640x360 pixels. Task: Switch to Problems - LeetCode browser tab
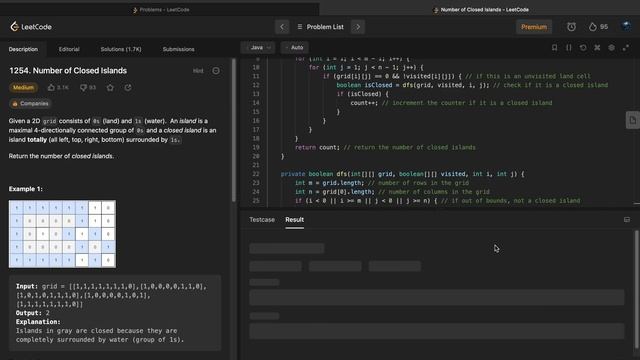tap(161, 9)
